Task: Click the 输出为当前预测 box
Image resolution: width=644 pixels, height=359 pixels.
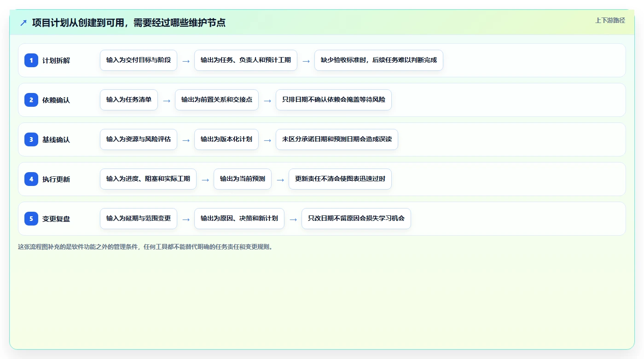Action: click(243, 179)
